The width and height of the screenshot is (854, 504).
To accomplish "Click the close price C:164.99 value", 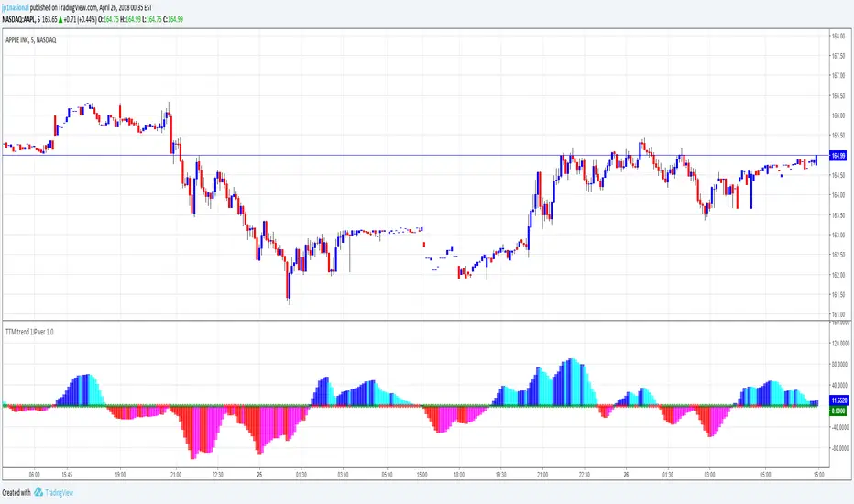I will pos(173,19).
